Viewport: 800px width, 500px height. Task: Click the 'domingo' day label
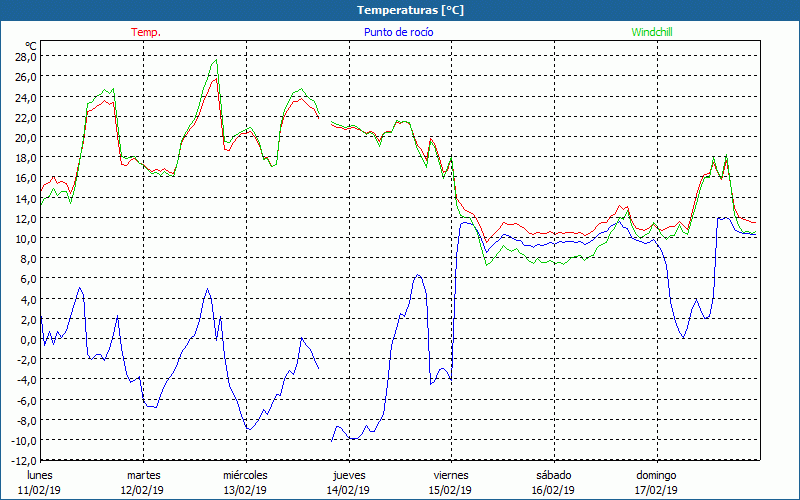click(656, 475)
